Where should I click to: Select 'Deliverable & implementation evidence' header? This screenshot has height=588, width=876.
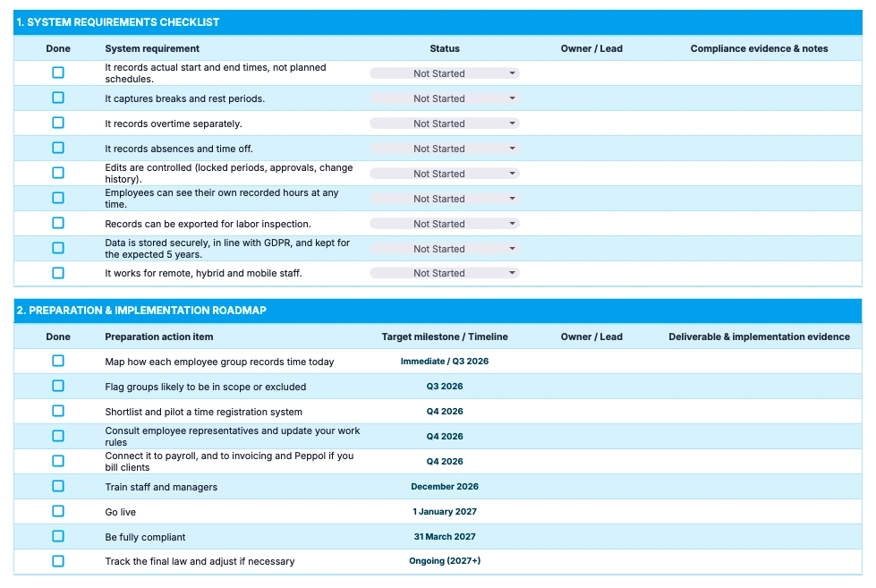click(760, 337)
